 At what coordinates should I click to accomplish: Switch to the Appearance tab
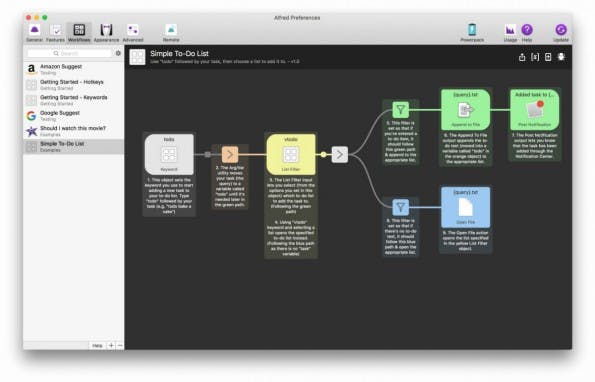(106, 33)
